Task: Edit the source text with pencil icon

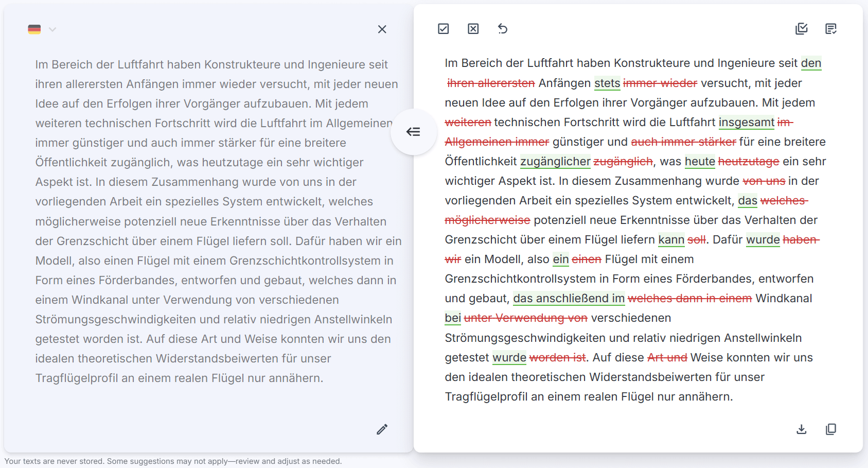Action: coord(382,429)
